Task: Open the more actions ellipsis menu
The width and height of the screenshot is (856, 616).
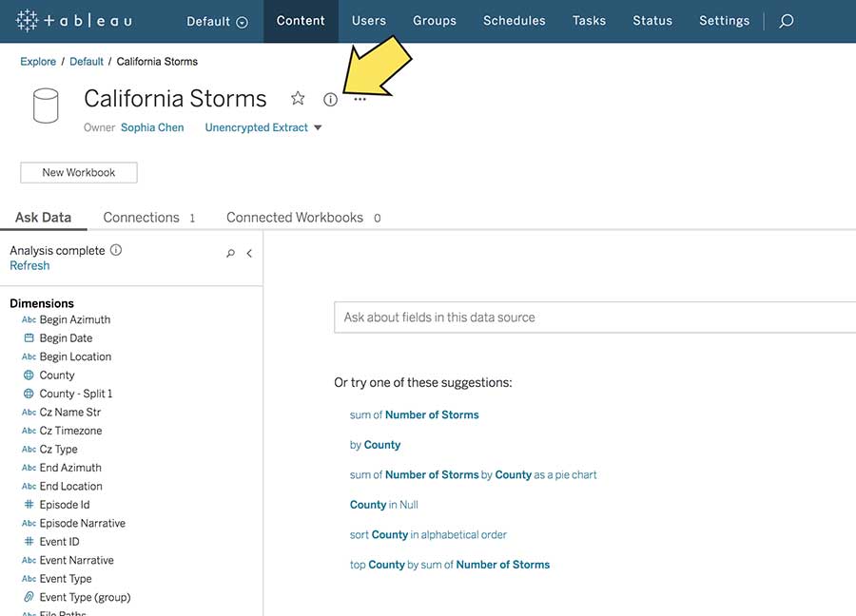Action: [360, 99]
